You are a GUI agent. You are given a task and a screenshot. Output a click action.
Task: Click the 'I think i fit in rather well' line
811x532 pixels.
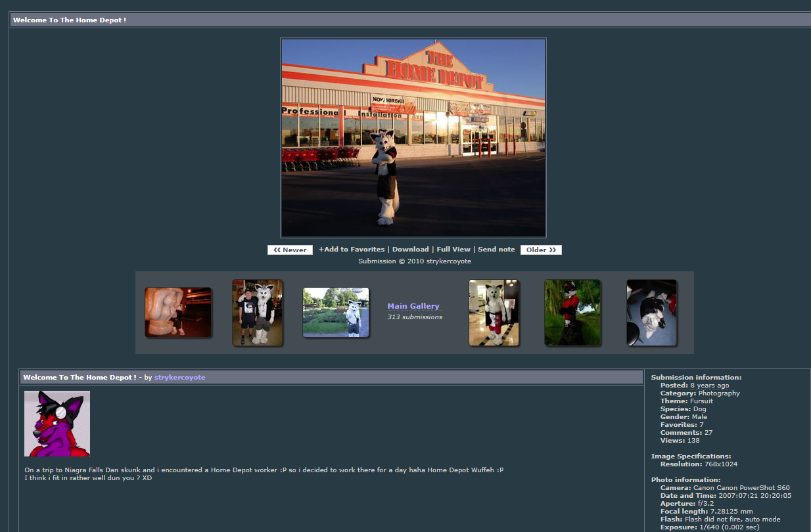[x=88, y=478]
